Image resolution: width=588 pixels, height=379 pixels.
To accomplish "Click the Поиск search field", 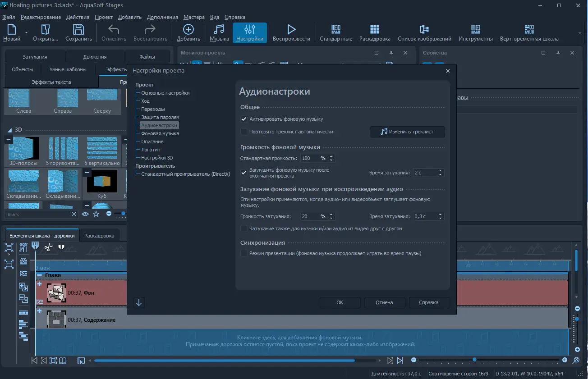I will coord(38,215).
